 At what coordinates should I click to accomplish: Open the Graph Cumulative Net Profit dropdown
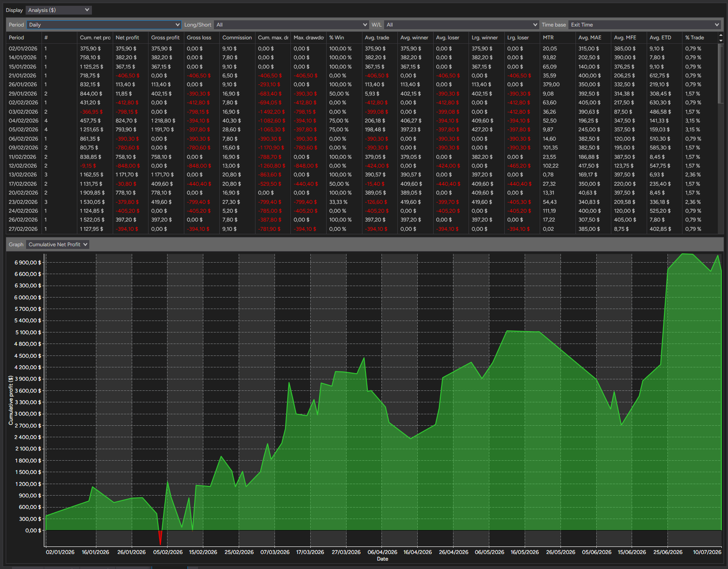58,244
